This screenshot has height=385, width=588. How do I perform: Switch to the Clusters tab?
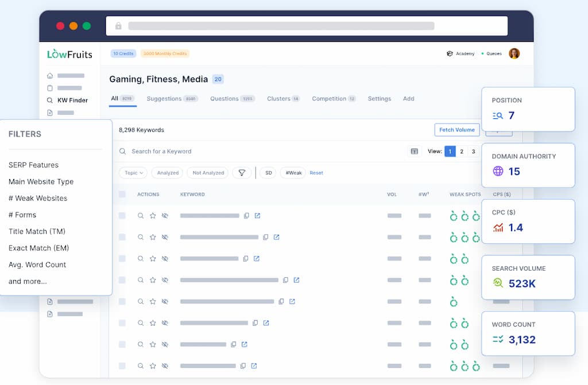click(283, 99)
